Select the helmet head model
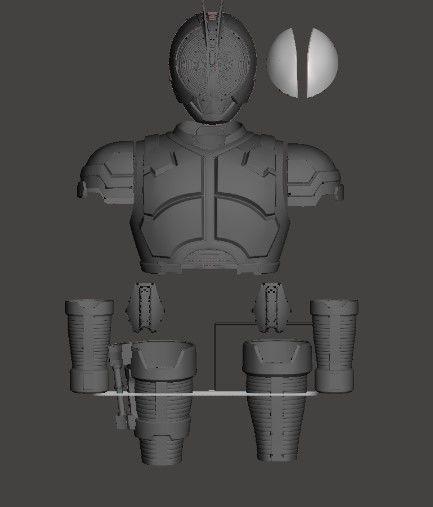 (213, 68)
